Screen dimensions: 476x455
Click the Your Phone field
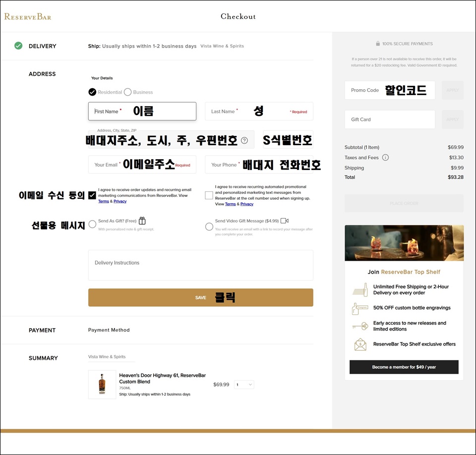click(259, 165)
